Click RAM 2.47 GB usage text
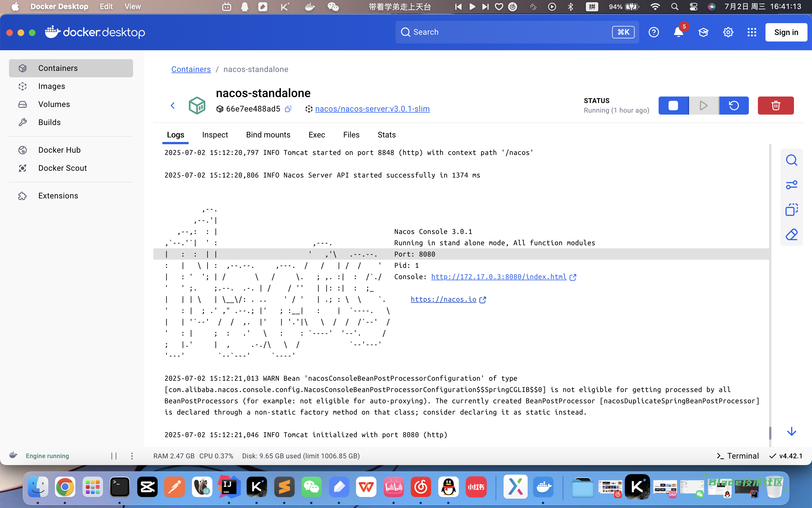Screen dimensions: 812x508 174,456
